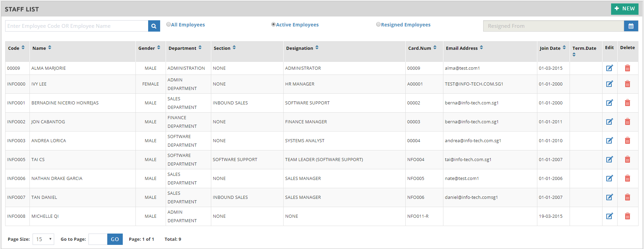Edit ALMA MARJORIE's staff record

click(609, 68)
